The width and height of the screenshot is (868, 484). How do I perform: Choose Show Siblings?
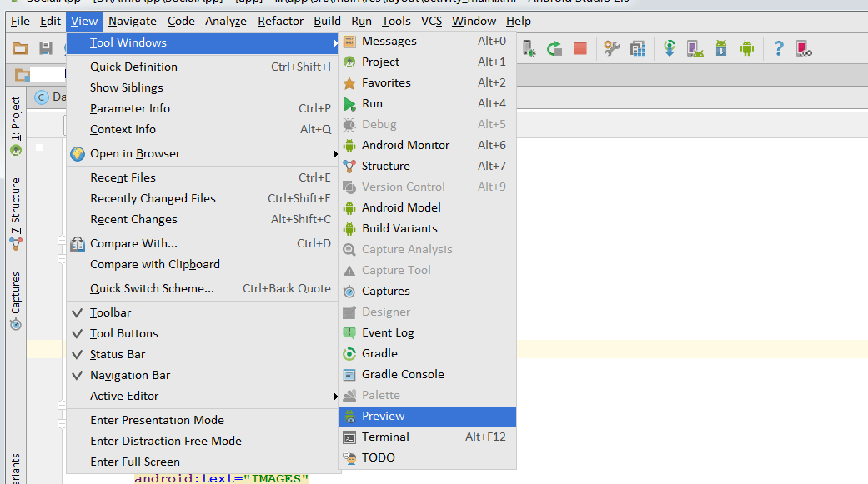[x=203, y=88]
